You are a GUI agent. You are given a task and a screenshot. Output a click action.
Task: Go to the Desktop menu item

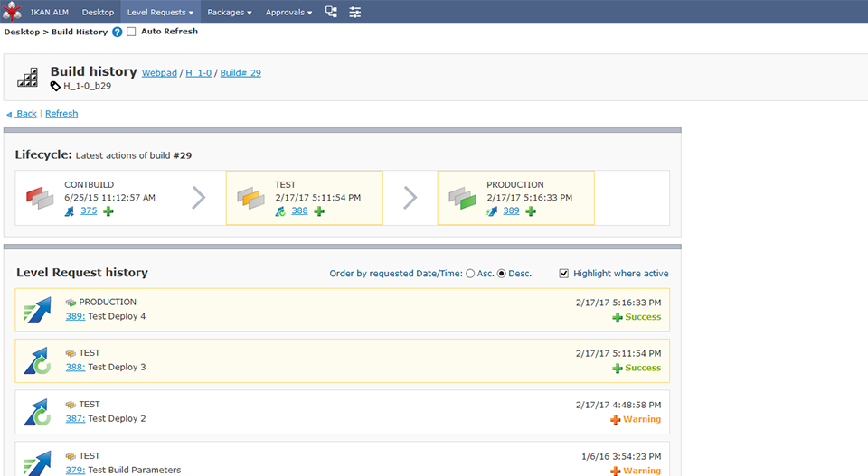pos(98,13)
